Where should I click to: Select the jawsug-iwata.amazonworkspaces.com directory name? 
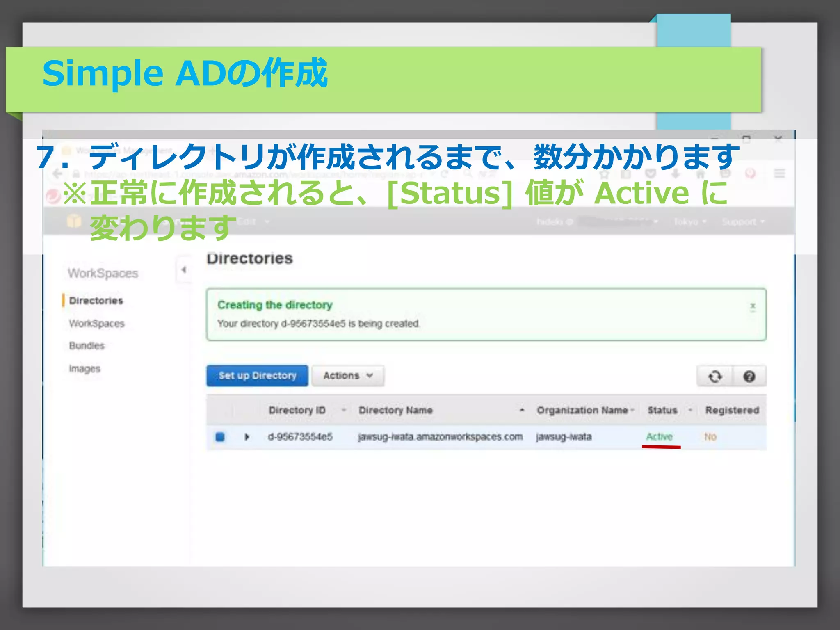441,437
